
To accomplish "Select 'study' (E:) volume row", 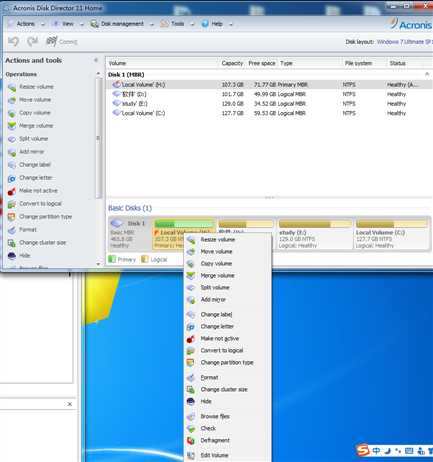I will pyautogui.click(x=269, y=104).
